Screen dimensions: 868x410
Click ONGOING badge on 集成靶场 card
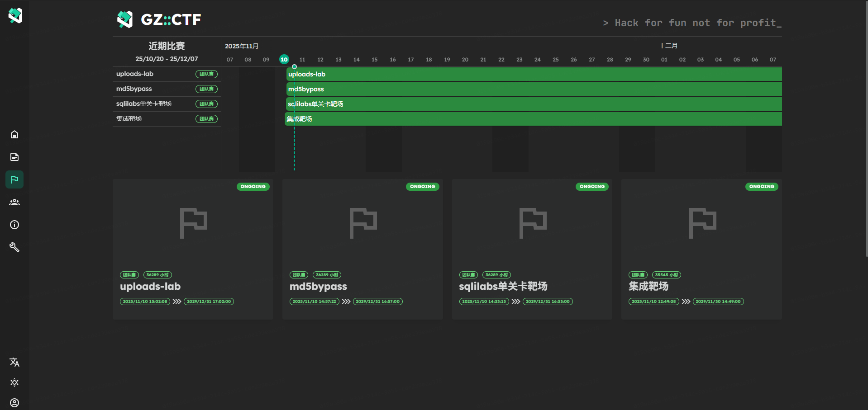(x=761, y=187)
